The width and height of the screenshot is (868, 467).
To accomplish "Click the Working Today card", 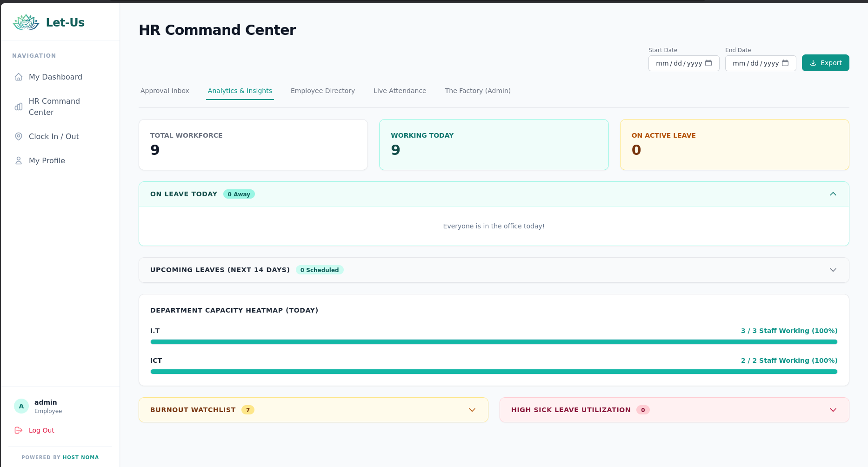I will [x=494, y=145].
